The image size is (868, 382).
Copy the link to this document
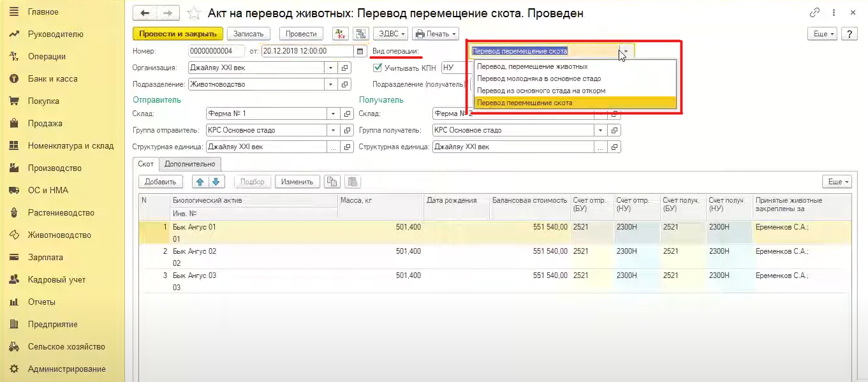(814, 13)
